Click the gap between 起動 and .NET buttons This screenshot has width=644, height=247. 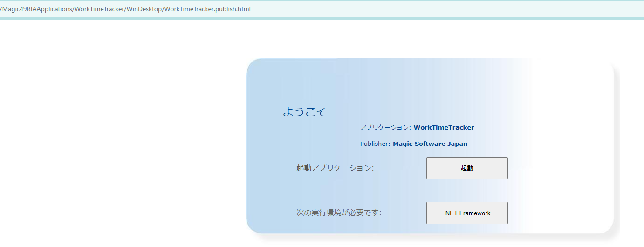(x=467, y=191)
